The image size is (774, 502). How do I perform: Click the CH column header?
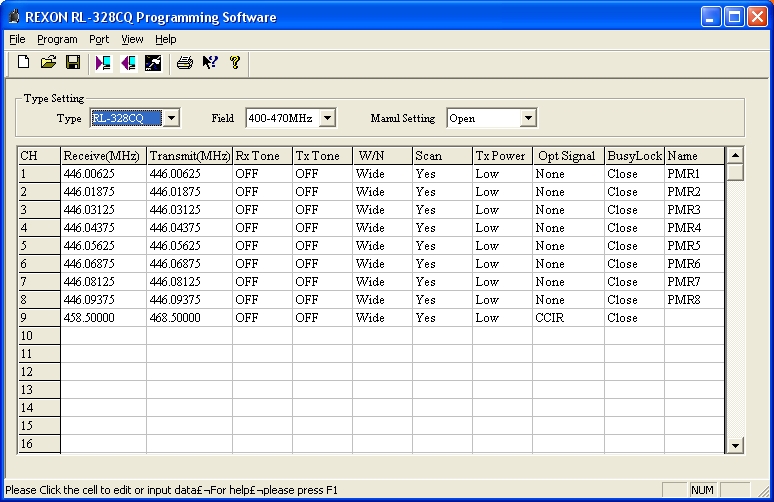pos(39,155)
